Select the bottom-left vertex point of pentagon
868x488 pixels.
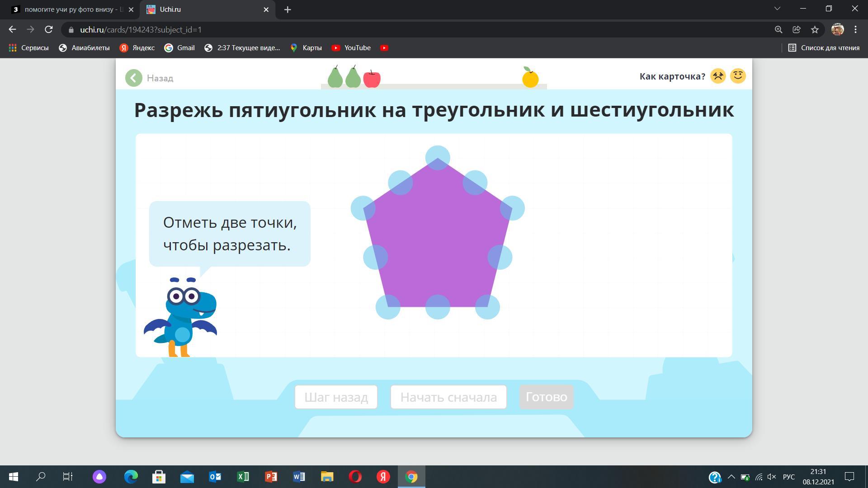click(388, 307)
